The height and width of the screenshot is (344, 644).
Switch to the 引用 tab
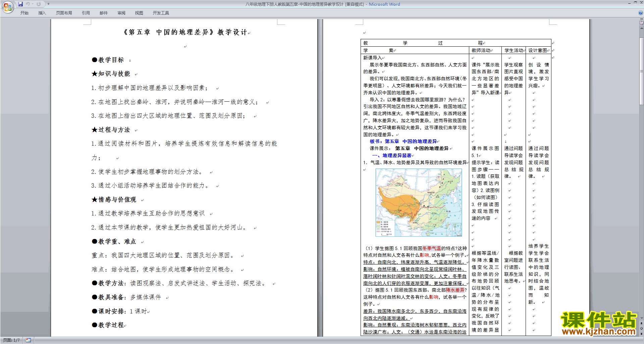pyautogui.click(x=86, y=13)
